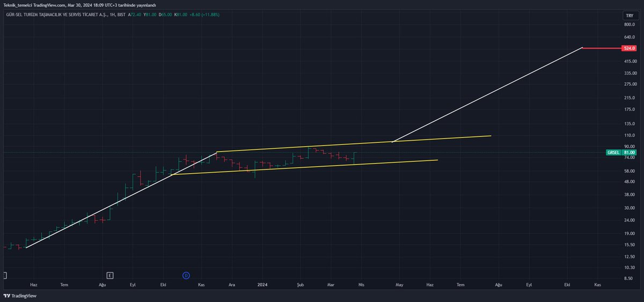This screenshot has height=302, width=644.
Task: Click the earnings 'E' marker on timeline
Action: point(109,275)
